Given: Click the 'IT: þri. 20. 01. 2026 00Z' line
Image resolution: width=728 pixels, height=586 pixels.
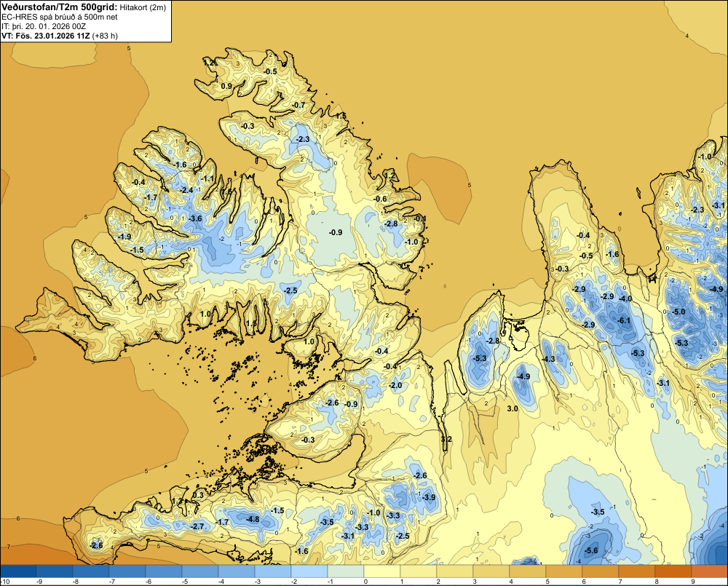Looking at the screenshot, I should (x=44, y=26).
